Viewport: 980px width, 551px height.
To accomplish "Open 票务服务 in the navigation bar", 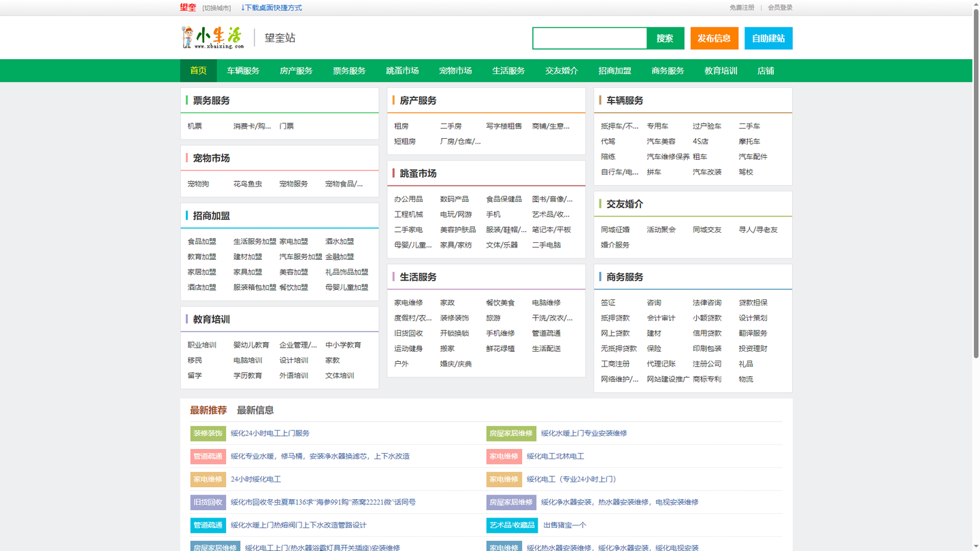I will pos(349,71).
